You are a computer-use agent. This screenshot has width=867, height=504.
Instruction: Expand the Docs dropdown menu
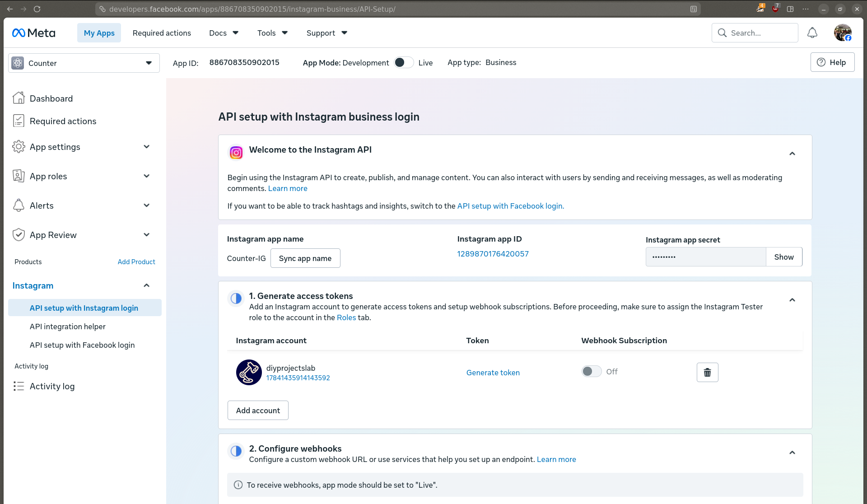224,33
